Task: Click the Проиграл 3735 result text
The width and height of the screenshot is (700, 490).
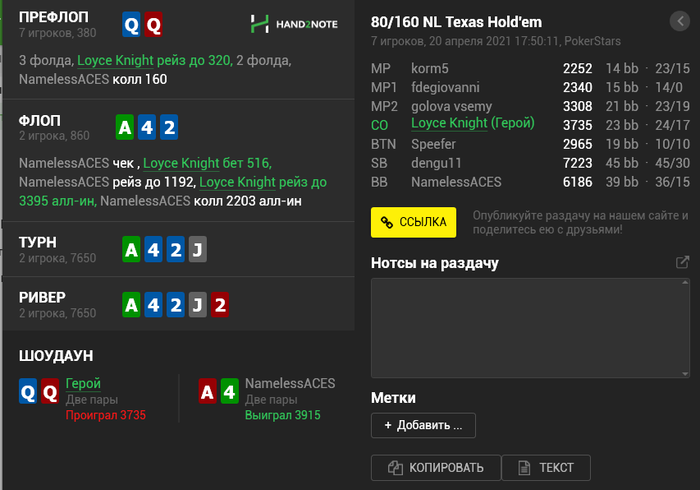Action: tap(105, 415)
